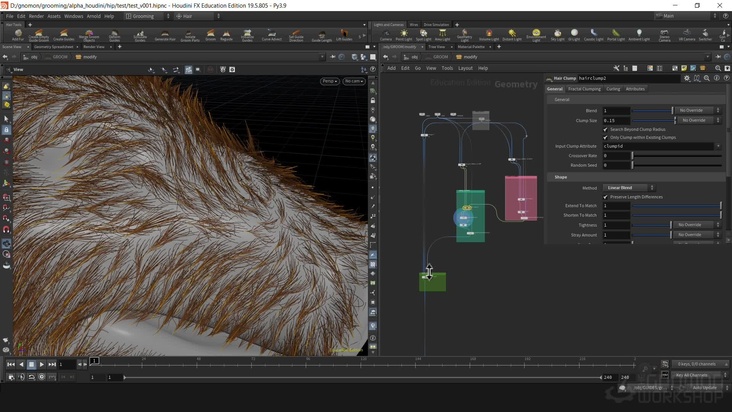Viewport: 732px width, 412px height.
Task: Switch to the Fractal Clumping tab
Action: click(584, 89)
